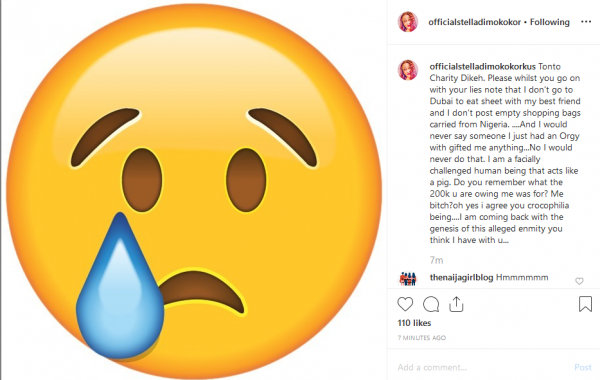Viewport: 600px width, 380px height.
Task: Click the crying emoji post image
Action: 194,190
